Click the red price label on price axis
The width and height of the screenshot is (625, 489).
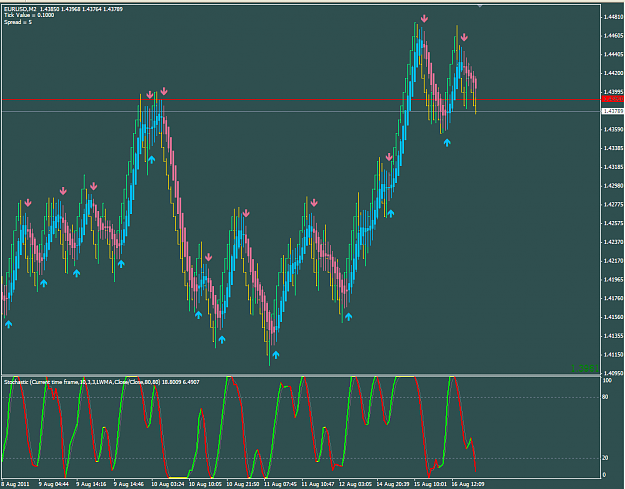click(613, 99)
